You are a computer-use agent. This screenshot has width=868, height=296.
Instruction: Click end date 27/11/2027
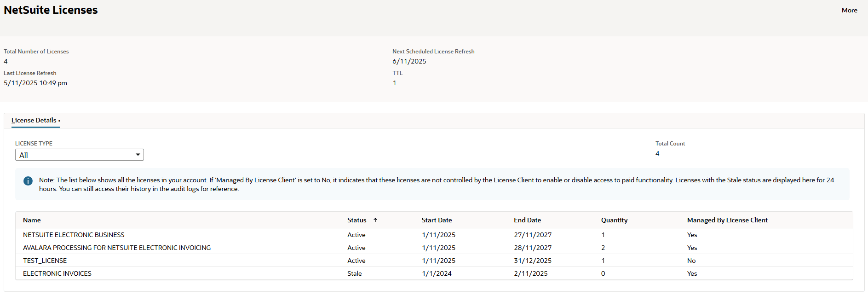point(533,235)
